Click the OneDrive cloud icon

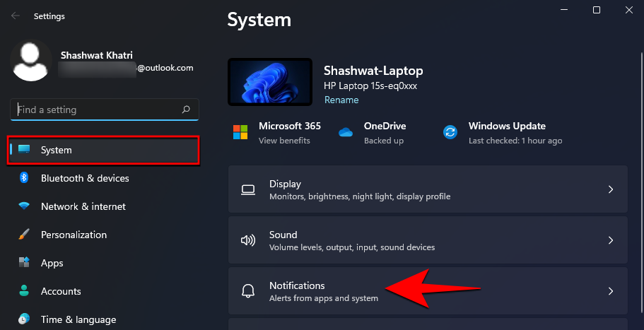346,132
